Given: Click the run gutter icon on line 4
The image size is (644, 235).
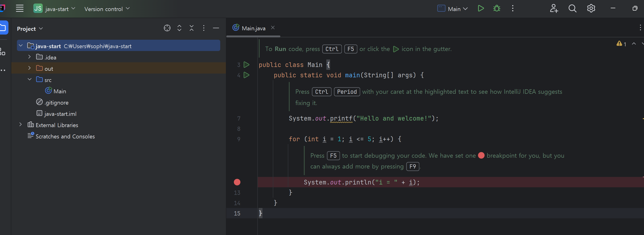Looking at the screenshot, I should pyautogui.click(x=247, y=75).
